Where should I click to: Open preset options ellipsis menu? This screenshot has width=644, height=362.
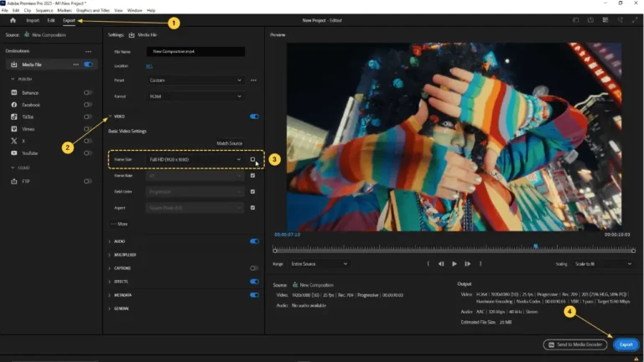coord(253,80)
